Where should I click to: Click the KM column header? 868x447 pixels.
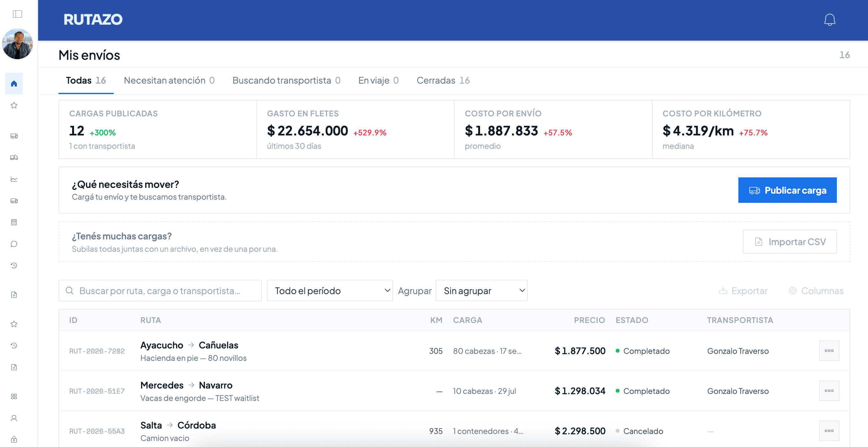(x=436, y=320)
